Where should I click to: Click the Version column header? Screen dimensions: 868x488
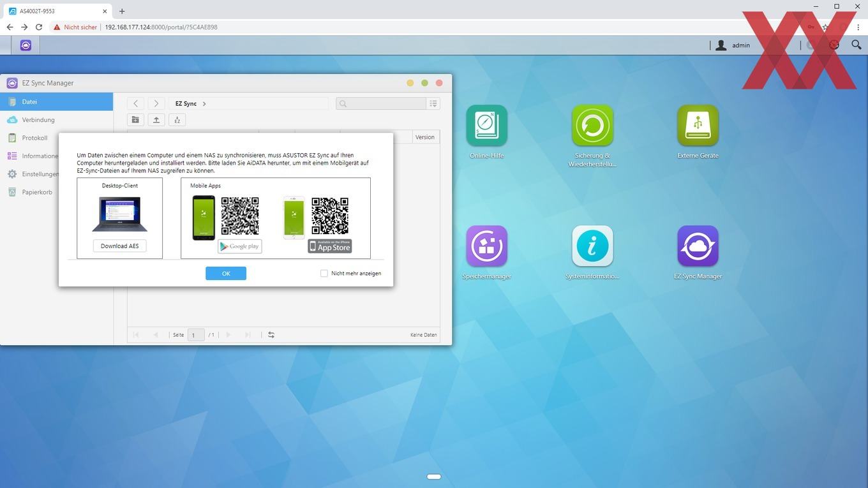point(425,137)
